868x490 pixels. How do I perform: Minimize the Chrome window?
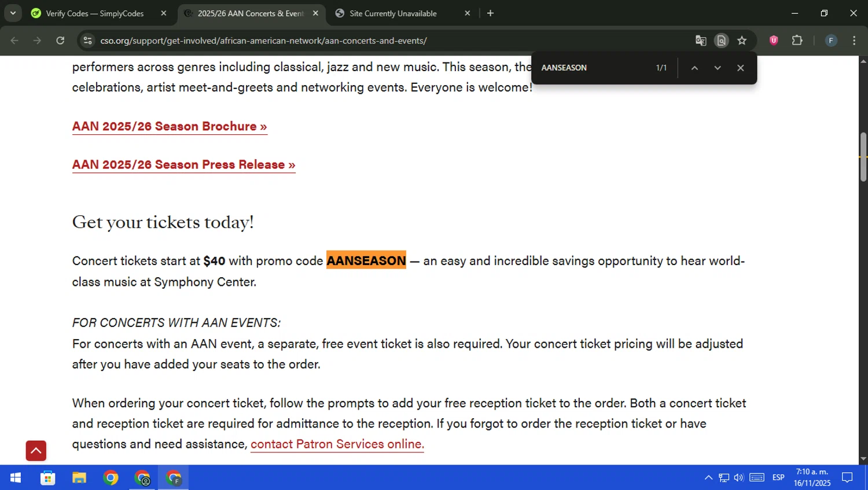click(795, 13)
